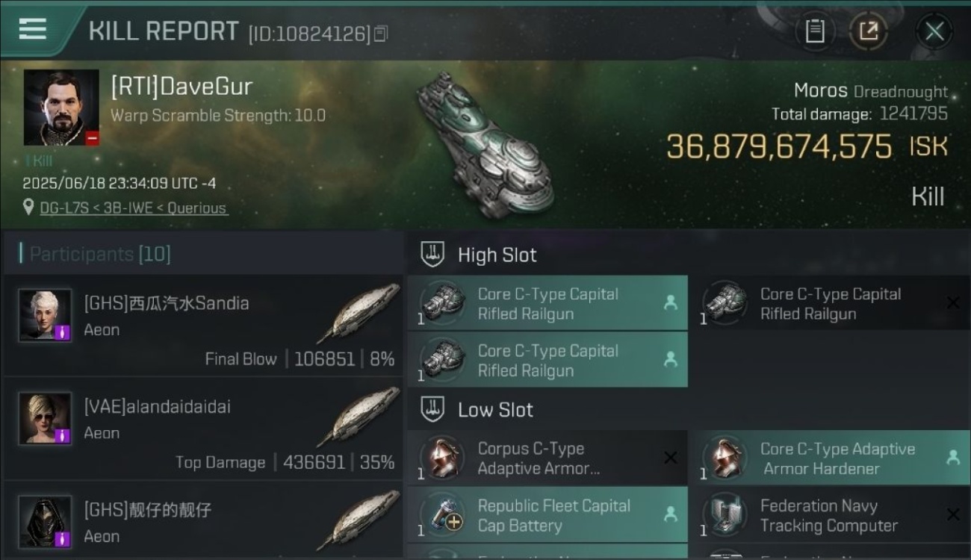This screenshot has height=560, width=971.
Task: Copy the kill report ID
Action: click(x=381, y=34)
